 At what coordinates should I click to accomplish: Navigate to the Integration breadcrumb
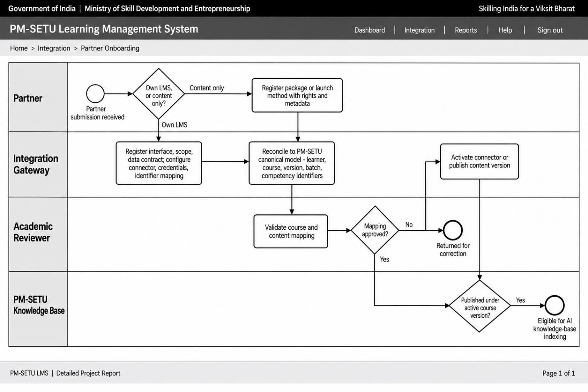(x=54, y=48)
